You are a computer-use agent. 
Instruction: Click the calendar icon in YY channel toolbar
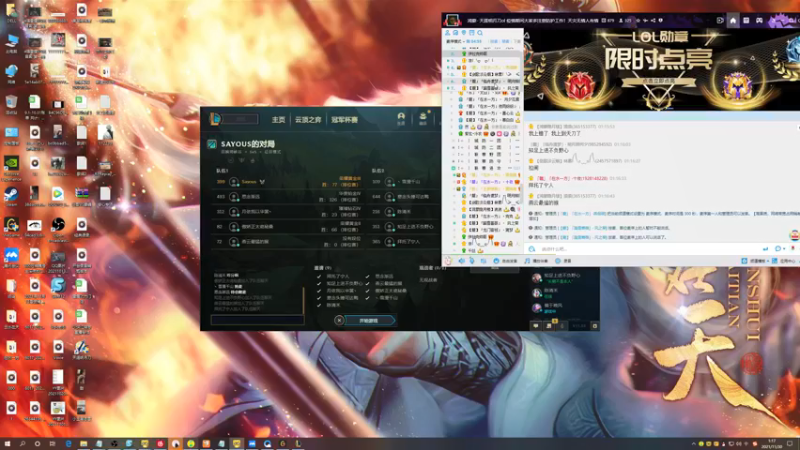tap(472, 33)
